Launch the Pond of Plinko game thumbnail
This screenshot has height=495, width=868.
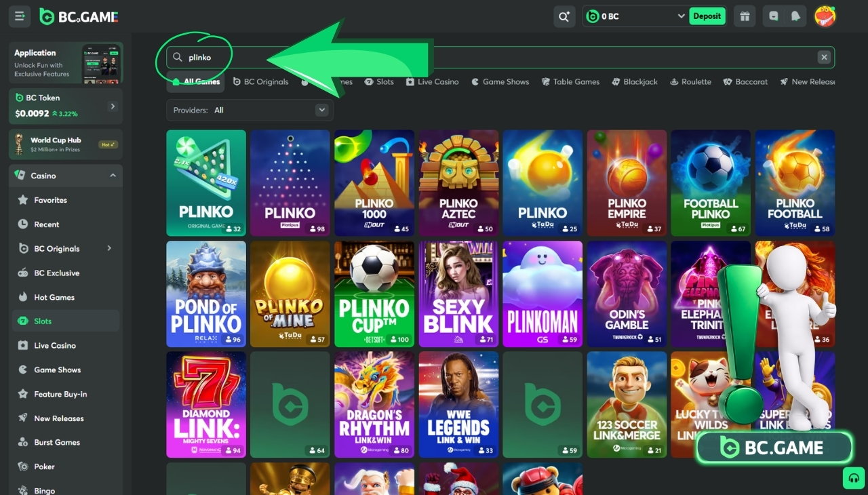tap(206, 294)
